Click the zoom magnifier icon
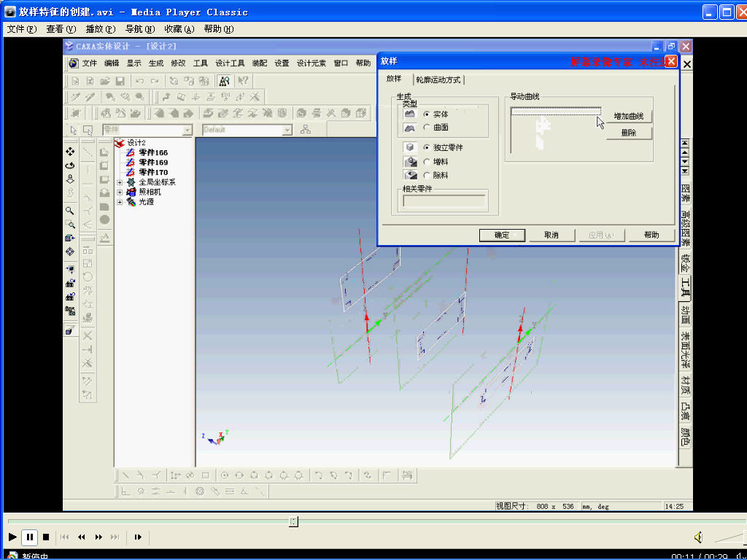The height and width of the screenshot is (560, 747). click(70, 211)
